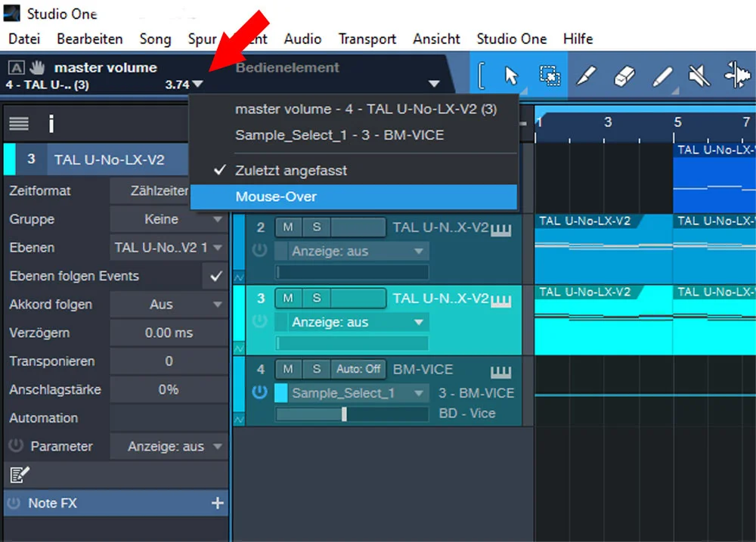This screenshot has height=542, width=756.
Task: Select the Paint pencil tool
Action: pos(662,76)
